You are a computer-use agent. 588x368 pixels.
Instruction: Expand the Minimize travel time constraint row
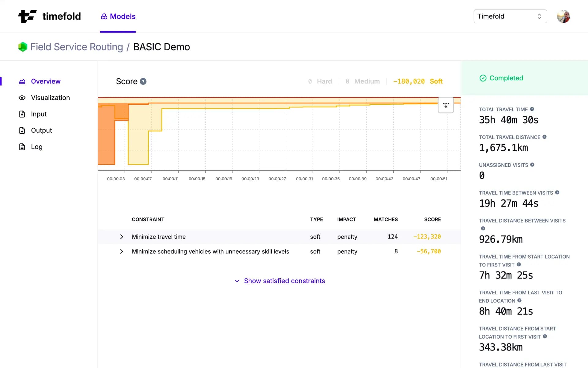tap(122, 237)
